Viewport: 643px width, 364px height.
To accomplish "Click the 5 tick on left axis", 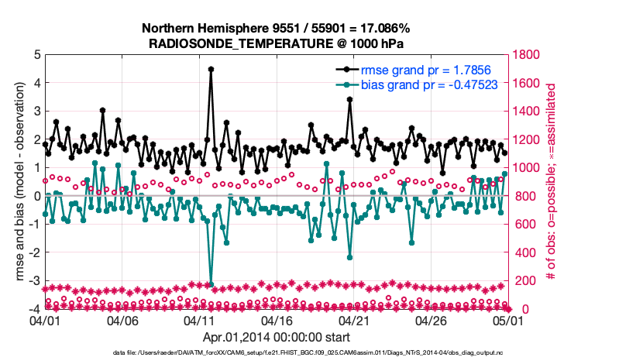I will [36, 55].
